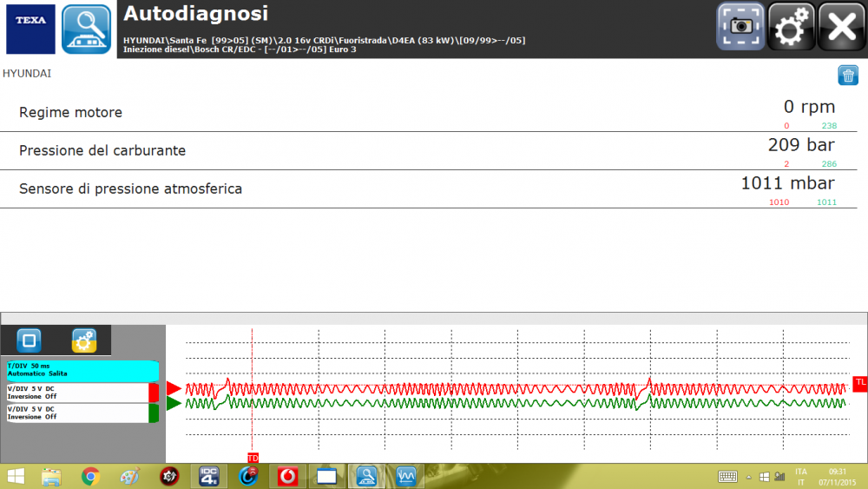Select the Regime motore parameter row
The width and height of the screenshot is (868, 489).
tap(425, 113)
